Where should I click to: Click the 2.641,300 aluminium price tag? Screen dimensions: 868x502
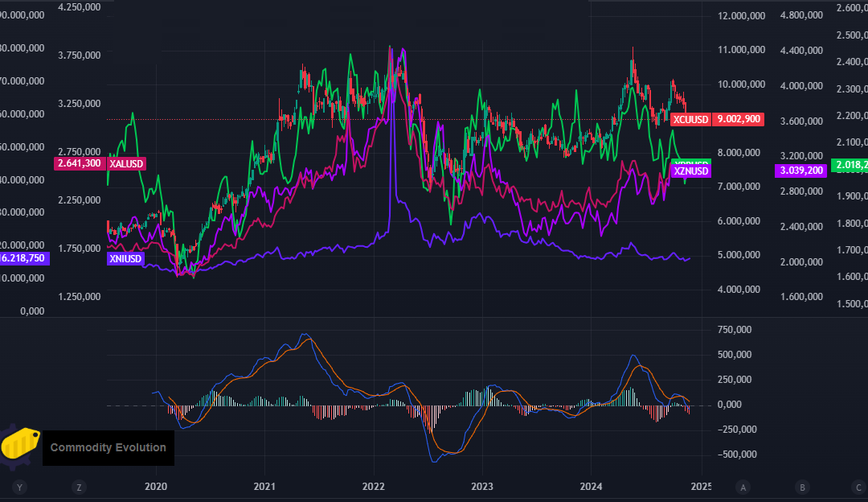[80, 163]
